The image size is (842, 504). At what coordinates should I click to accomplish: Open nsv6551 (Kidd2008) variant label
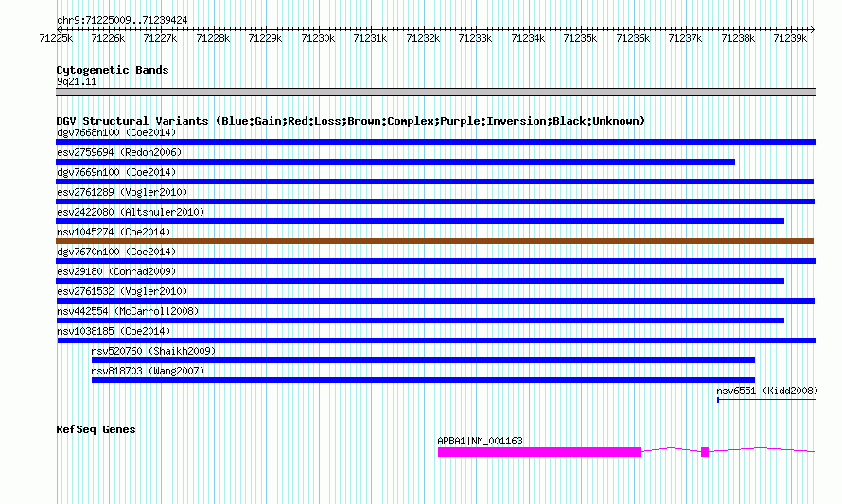tap(768, 391)
